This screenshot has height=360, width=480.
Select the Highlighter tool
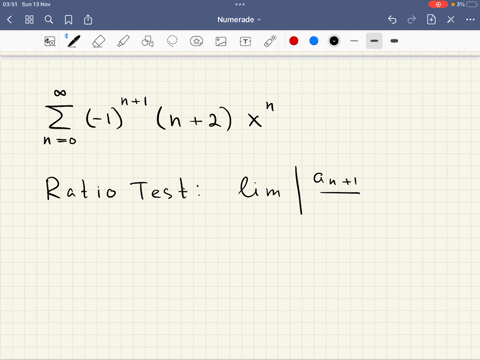tap(123, 41)
